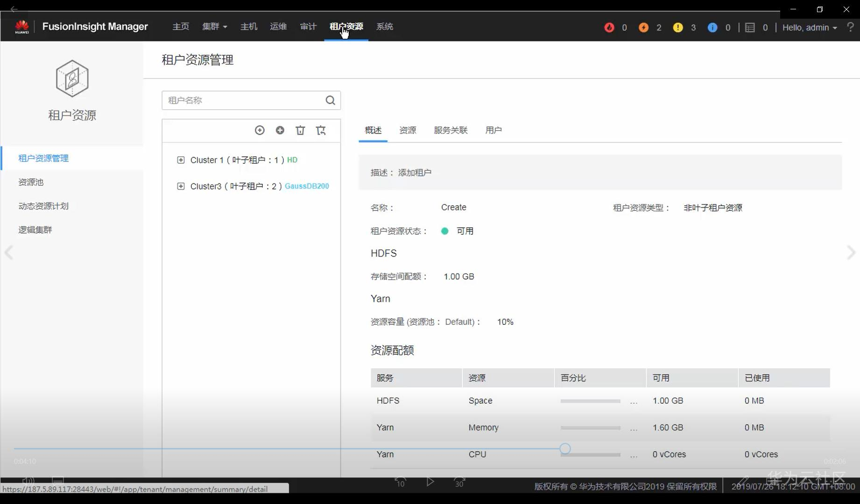Click the solid circle plus add-sub-tenant icon
The width and height of the screenshot is (860, 504).
(280, 130)
